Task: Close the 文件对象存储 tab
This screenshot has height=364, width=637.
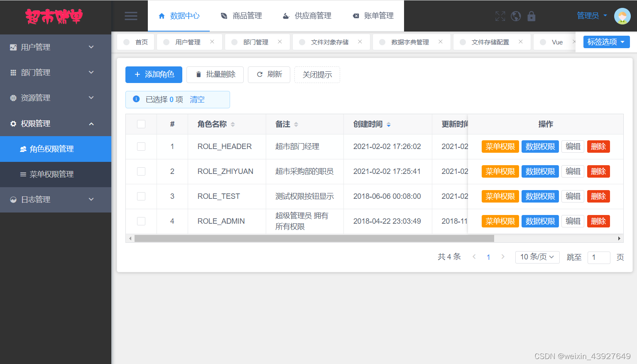Action: pyautogui.click(x=360, y=42)
